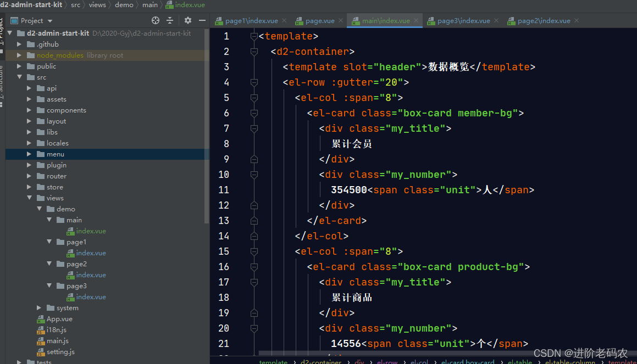
Task: Switch to page1\index.vue tab
Action: point(252,21)
